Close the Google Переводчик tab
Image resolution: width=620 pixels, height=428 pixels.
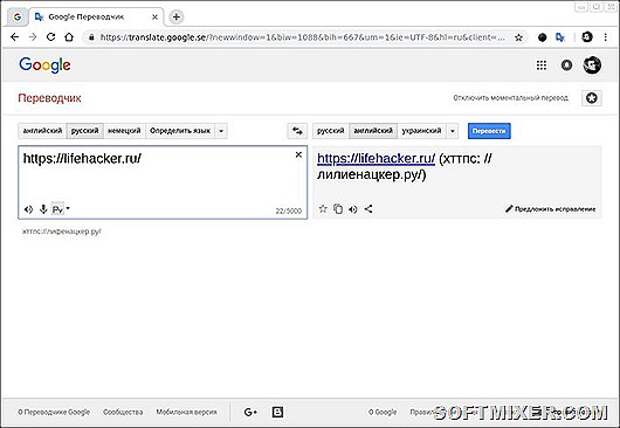pyautogui.click(x=155, y=17)
